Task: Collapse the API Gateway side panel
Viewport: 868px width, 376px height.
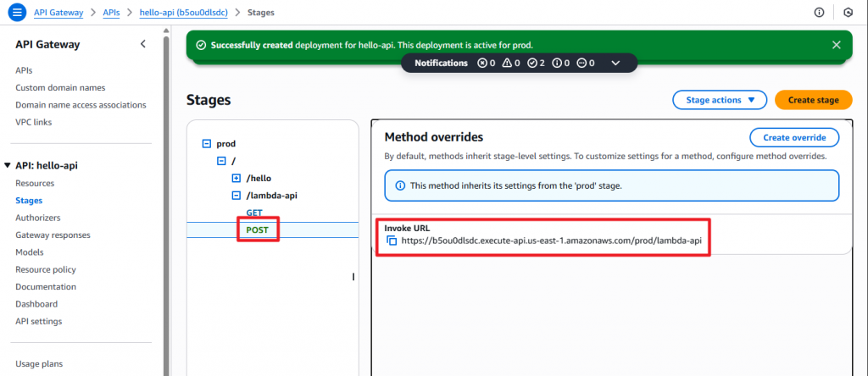Action: click(x=142, y=44)
